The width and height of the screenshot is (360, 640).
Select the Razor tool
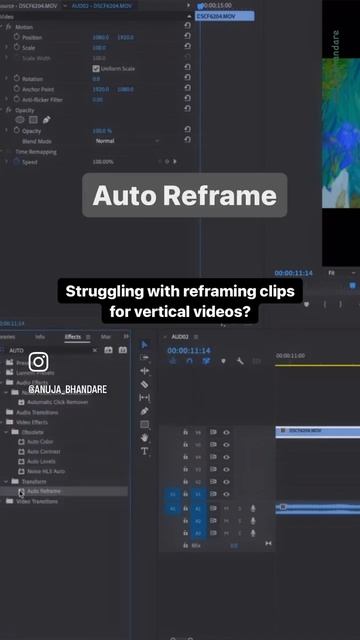(144, 384)
